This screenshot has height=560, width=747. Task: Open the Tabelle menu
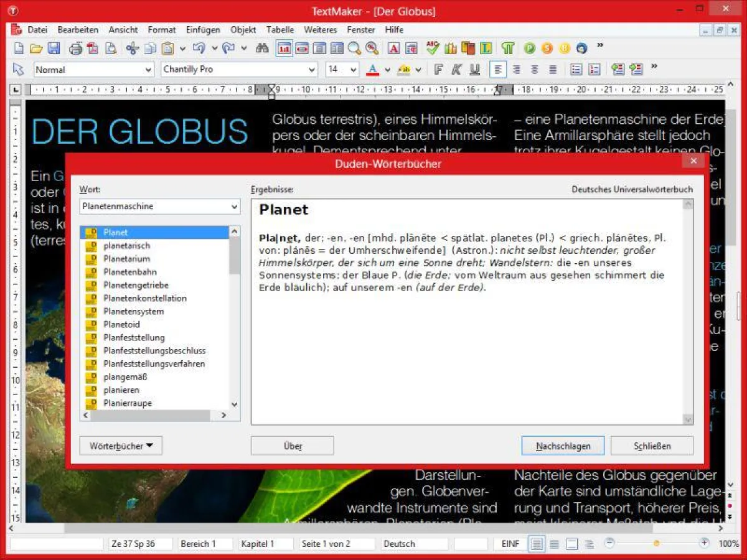coord(280,29)
